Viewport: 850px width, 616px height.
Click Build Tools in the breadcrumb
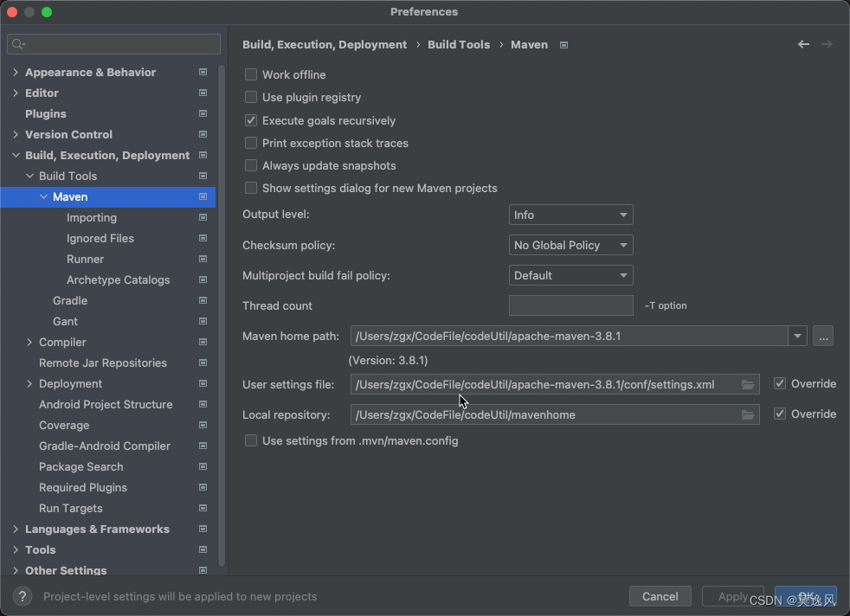(x=459, y=45)
